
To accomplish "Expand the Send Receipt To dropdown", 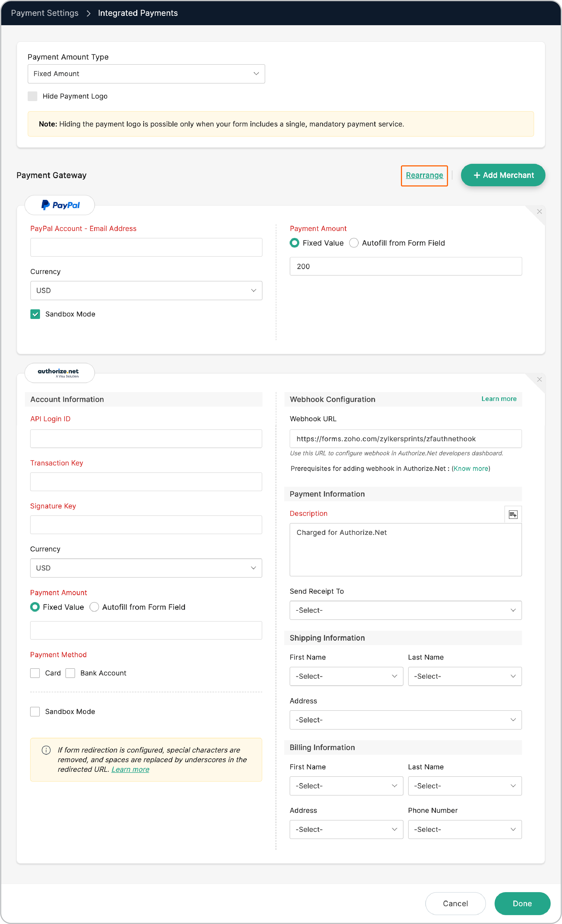I will tap(405, 610).
